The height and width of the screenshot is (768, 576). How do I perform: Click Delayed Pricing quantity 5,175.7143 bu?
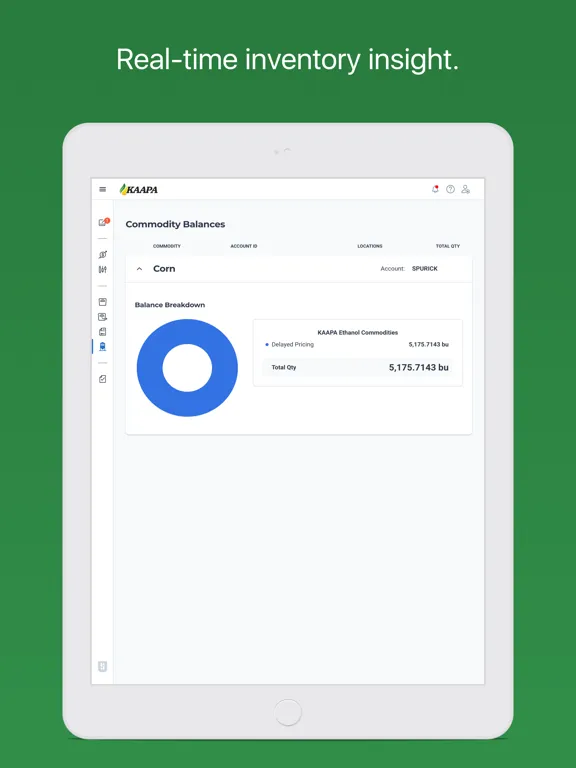click(x=429, y=344)
